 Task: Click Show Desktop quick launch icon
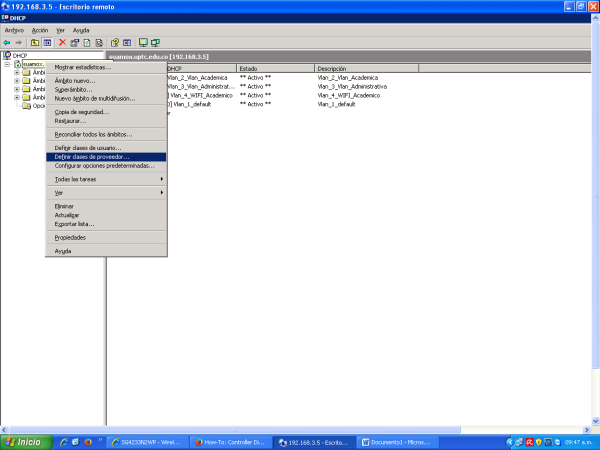(76, 442)
